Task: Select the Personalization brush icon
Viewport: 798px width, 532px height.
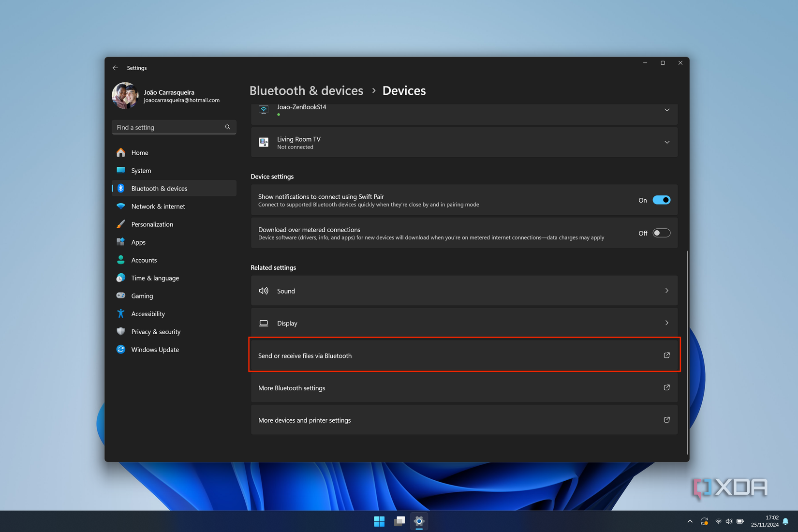Action: 121,224
